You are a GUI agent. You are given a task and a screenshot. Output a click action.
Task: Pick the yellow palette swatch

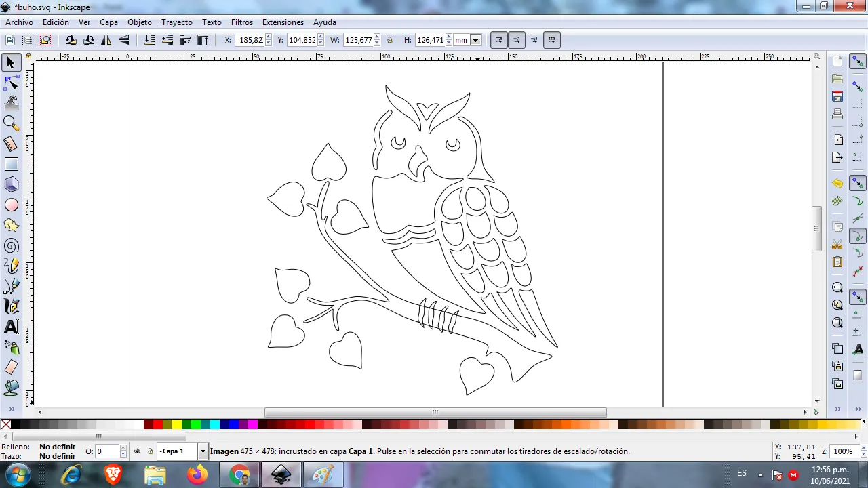pyautogui.click(x=177, y=424)
